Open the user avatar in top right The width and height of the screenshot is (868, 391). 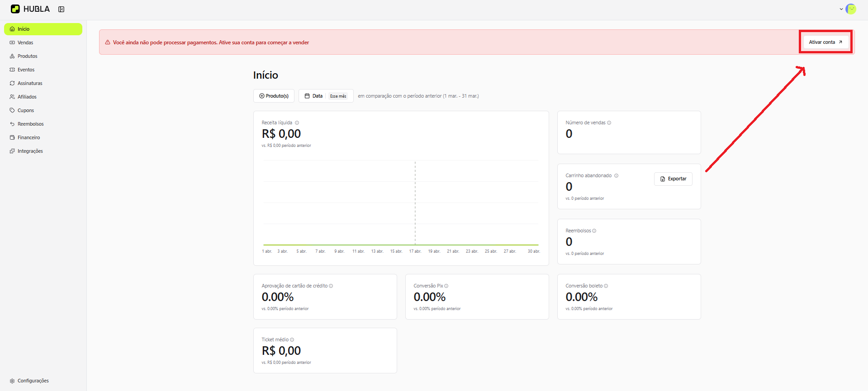point(851,9)
